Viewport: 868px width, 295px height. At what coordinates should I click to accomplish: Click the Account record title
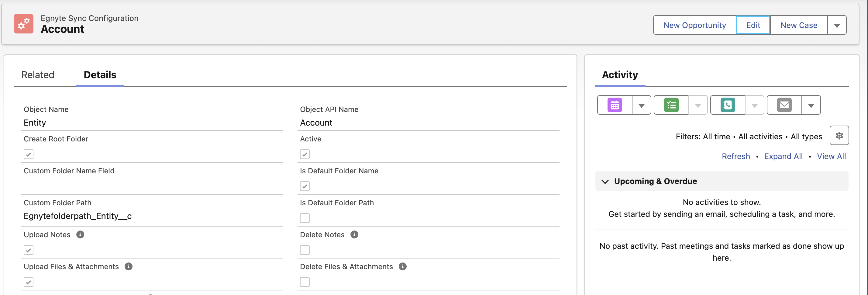62,29
